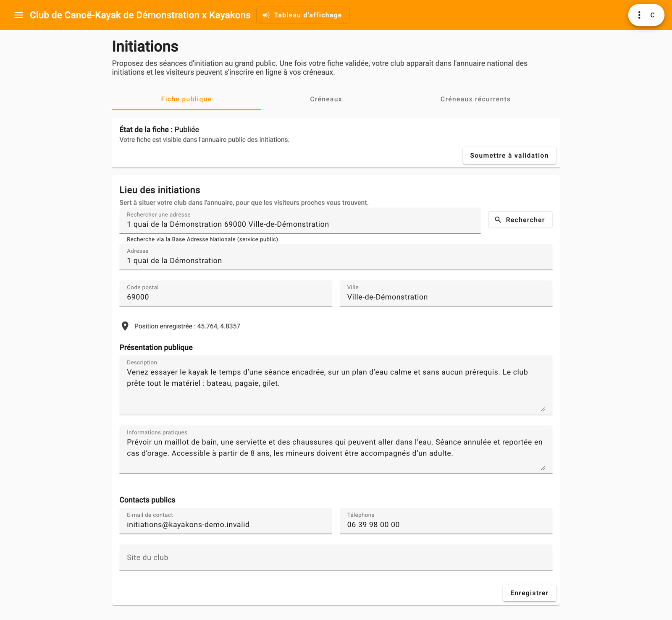Focus the empty Site du club field
This screenshot has height=620, width=672.
(336, 557)
